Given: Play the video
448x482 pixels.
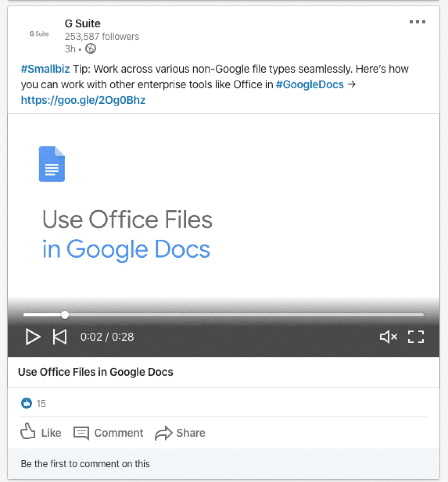Looking at the screenshot, I should [33, 337].
